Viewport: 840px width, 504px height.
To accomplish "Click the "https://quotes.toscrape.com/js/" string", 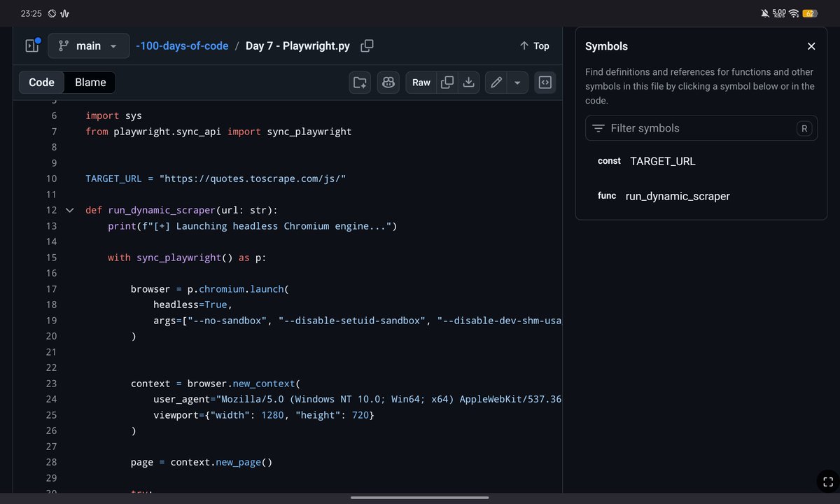I will [253, 178].
